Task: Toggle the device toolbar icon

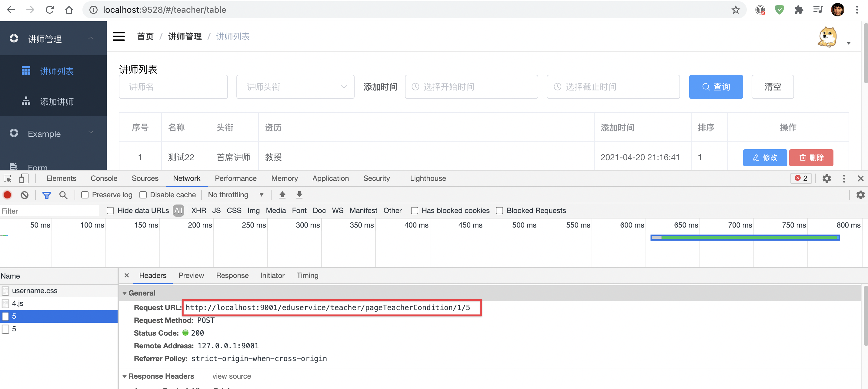Action: [x=24, y=178]
